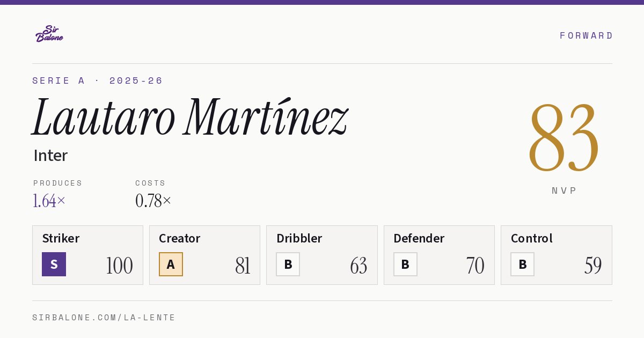Click the Defender card title
644x338 pixels.
[419, 238]
